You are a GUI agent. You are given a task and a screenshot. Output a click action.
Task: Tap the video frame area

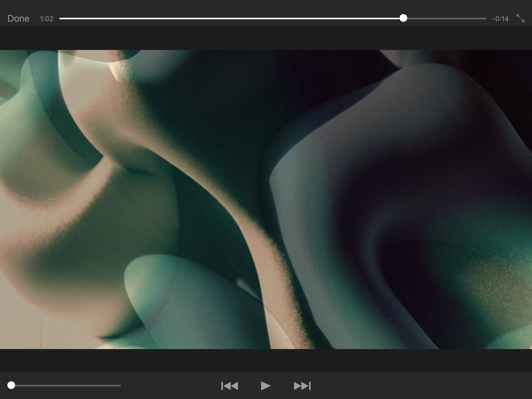click(266, 199)
